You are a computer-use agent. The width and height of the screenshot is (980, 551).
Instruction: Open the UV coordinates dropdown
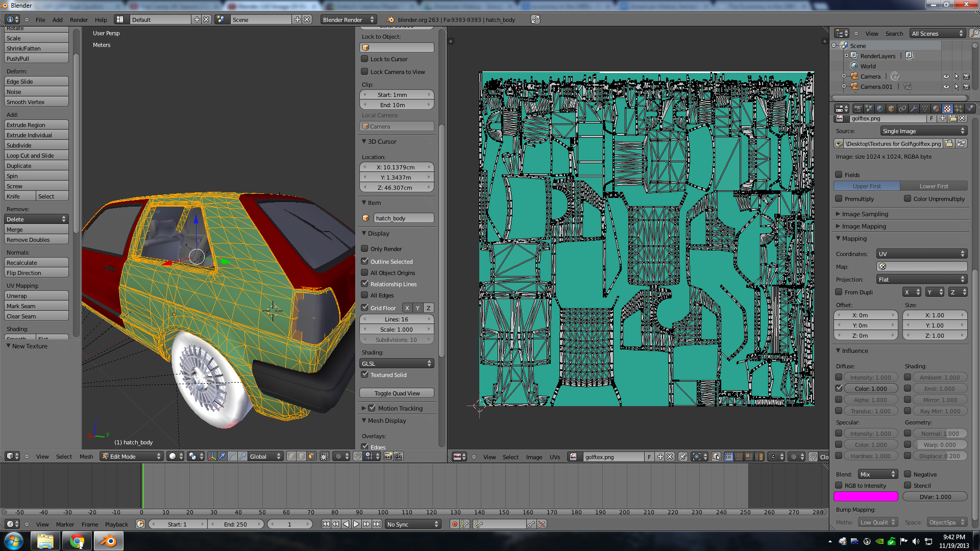tap(922, 254)
